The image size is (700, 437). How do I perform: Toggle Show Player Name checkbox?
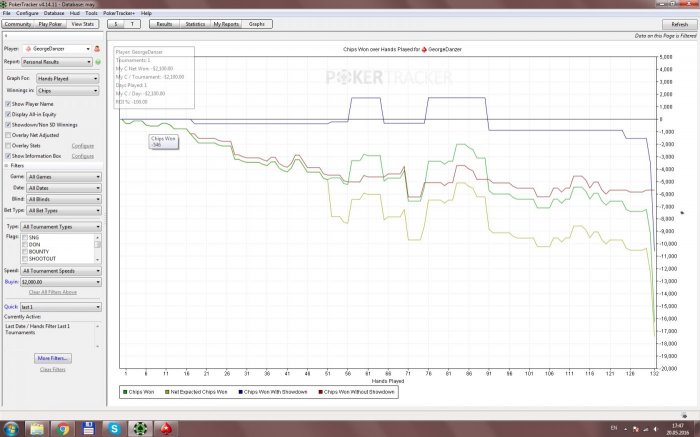[x=7, y=103]
